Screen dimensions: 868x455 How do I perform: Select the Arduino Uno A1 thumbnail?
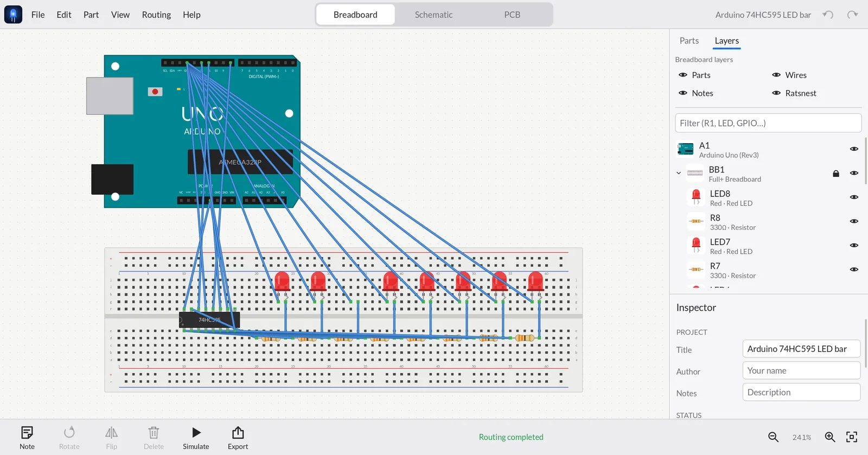pyautogui.click(x=686, y=149)
